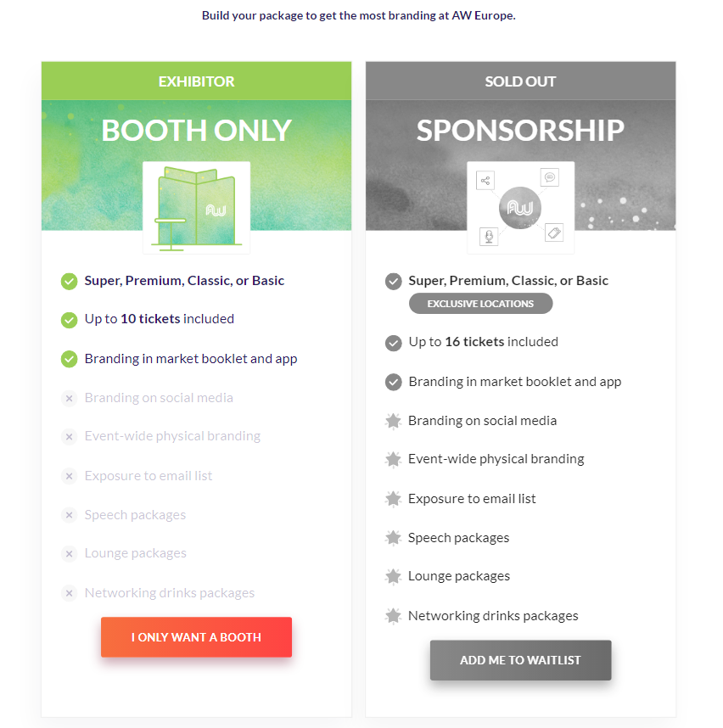Click the green checkmark beside Branding in market booklet
This screenshot has width=723, height=728.
pyautogui.click(x=70, y=360)
